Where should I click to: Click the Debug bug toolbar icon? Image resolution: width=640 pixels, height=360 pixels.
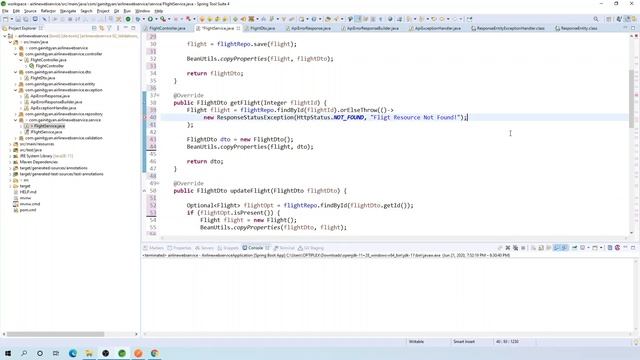tap(138, 19)
